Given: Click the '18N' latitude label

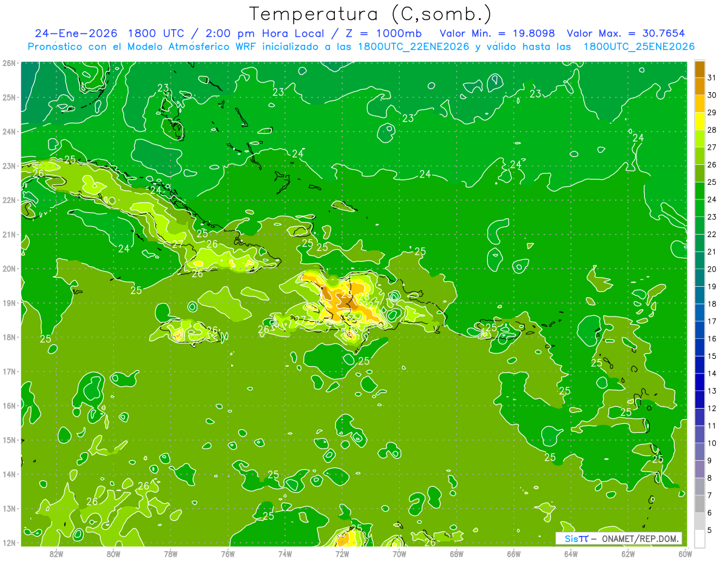Looking at the screenshot, I should pos(8,337).
